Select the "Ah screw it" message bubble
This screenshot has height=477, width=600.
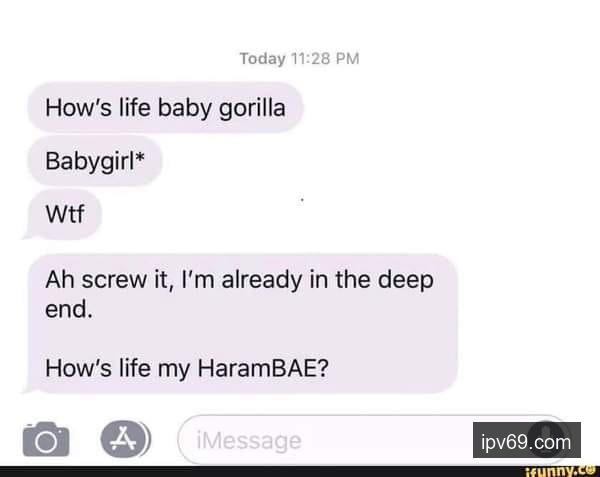(x=240, y=324)
